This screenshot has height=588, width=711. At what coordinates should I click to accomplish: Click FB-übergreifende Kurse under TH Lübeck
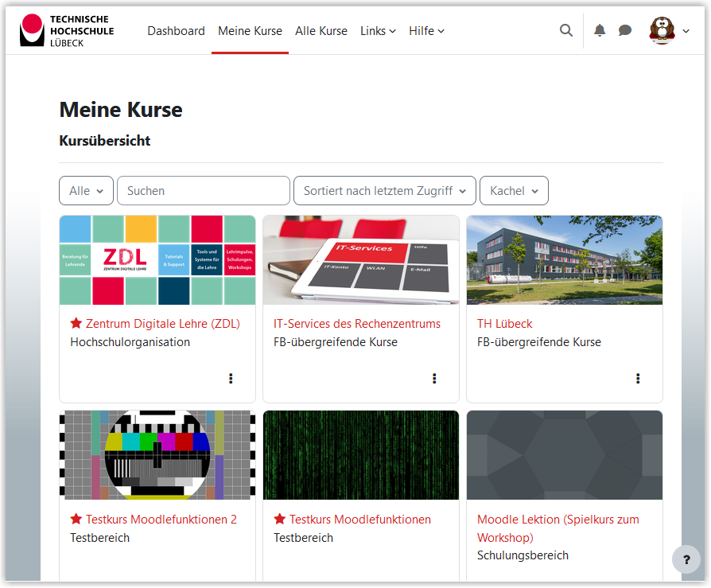point(539,342)
